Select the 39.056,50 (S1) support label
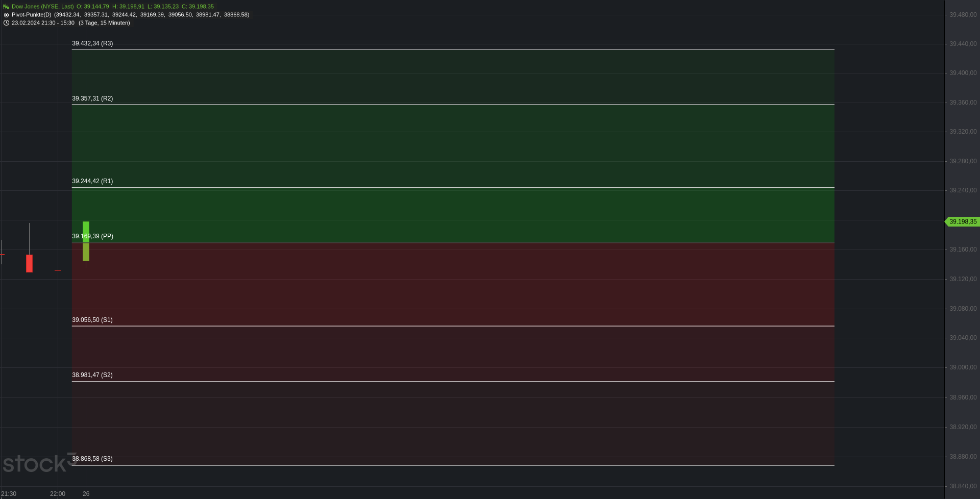This screenshot has height=499, width=980. (x=92, y=320)
